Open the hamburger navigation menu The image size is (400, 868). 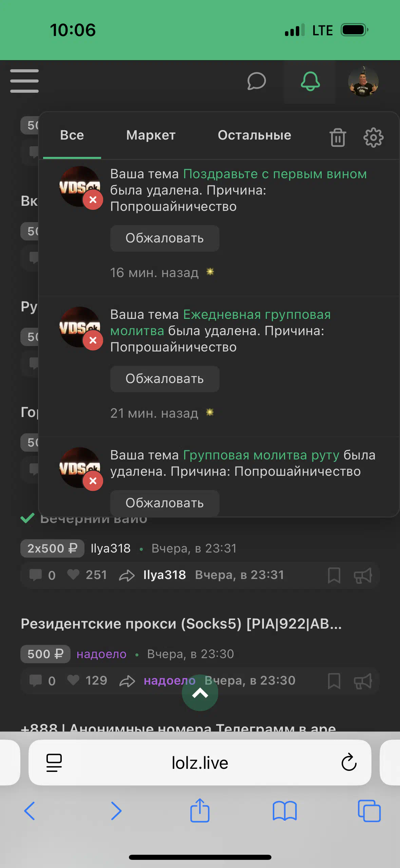[24, 81]
